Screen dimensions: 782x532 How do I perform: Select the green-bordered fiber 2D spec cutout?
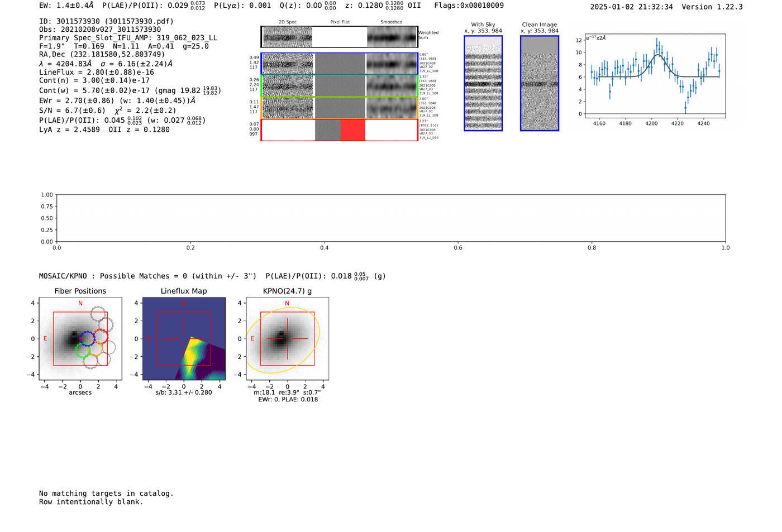click(x=288, y=86)
